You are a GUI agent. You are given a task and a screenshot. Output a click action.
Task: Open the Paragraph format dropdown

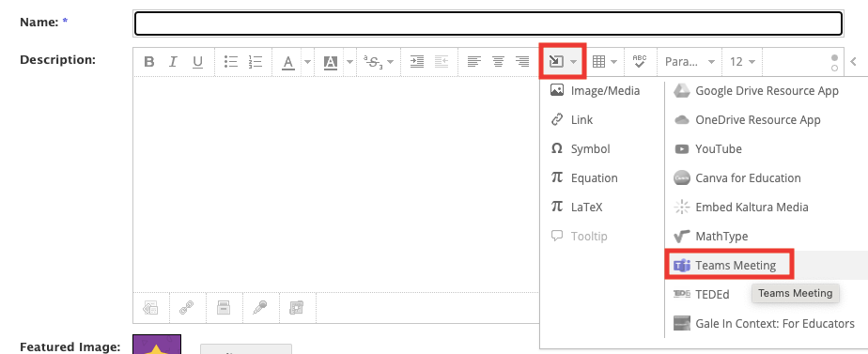point(690,62)
